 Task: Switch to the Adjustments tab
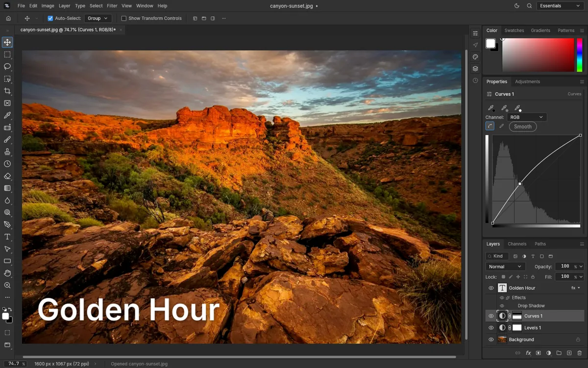pos(527,81)
